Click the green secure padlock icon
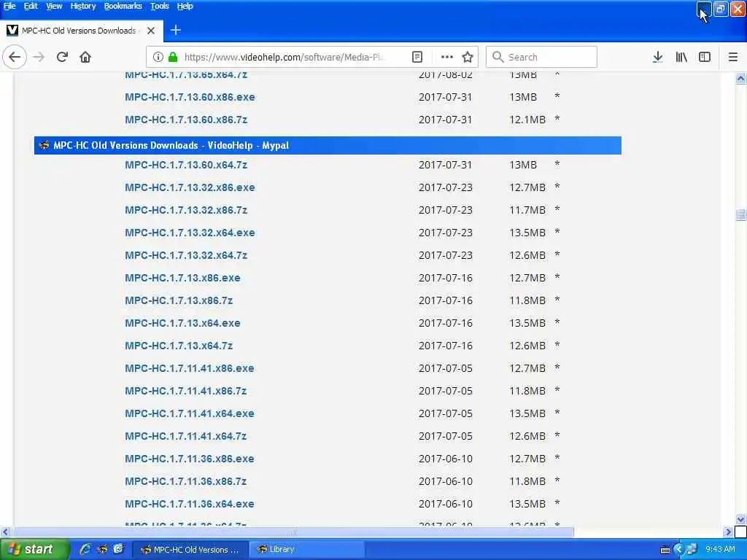Viewport: 747px width, 560px height. coord(173,57)
